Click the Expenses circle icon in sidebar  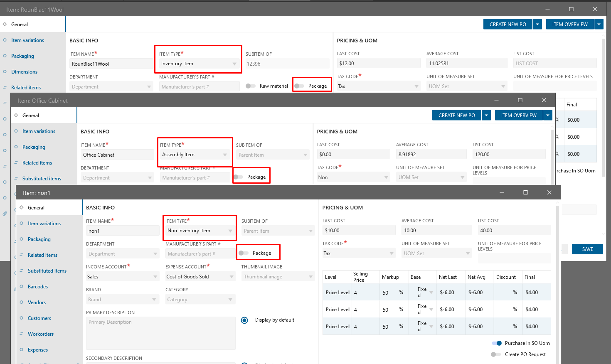pyautogui.click(x=22, y=349)
